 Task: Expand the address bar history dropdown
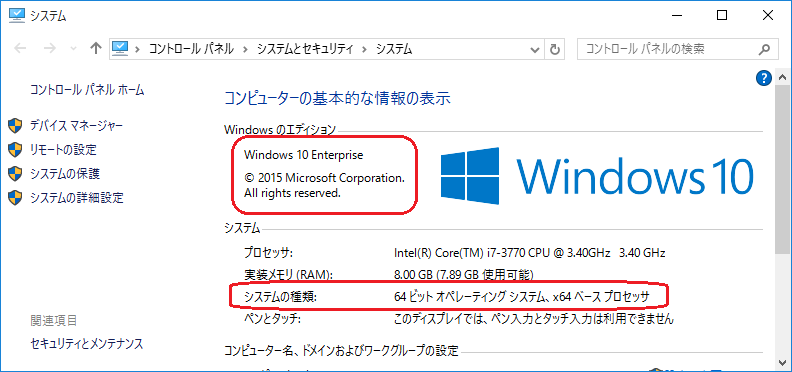click(535, 49)
